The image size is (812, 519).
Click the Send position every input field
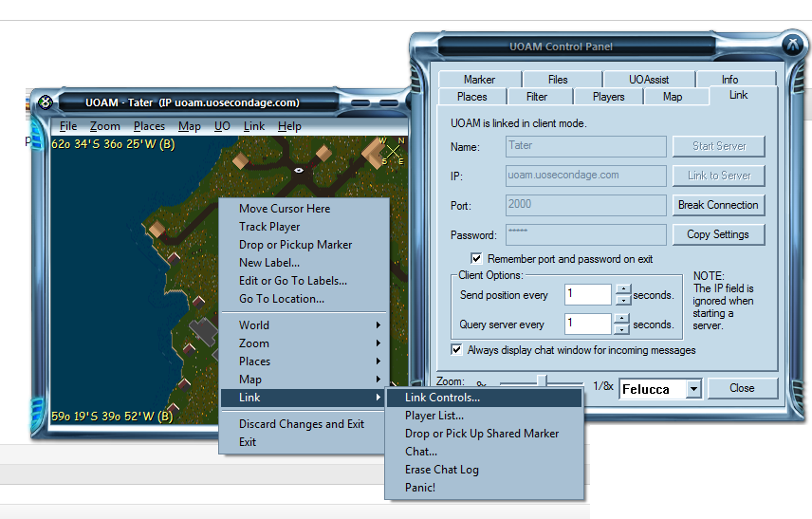click(587, 295)
